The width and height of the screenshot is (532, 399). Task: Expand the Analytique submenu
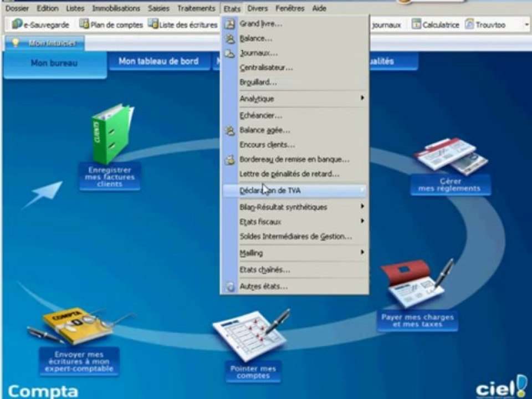(x=294, y=99)
